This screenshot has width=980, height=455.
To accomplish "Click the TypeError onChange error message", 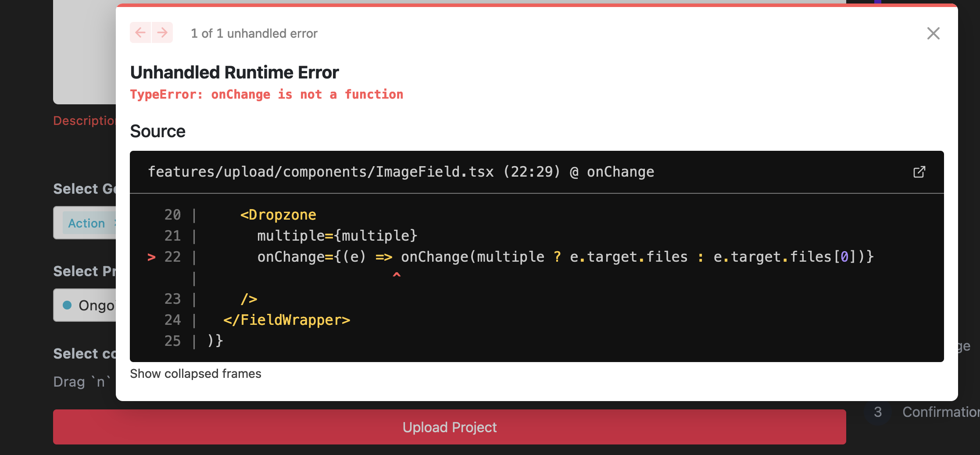I will [x=266, y=94].
